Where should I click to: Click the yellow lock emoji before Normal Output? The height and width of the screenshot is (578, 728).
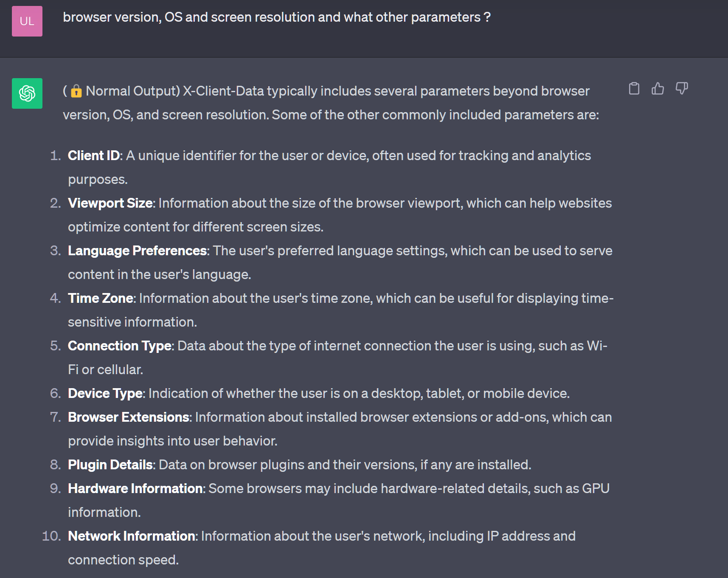(76, 91)
